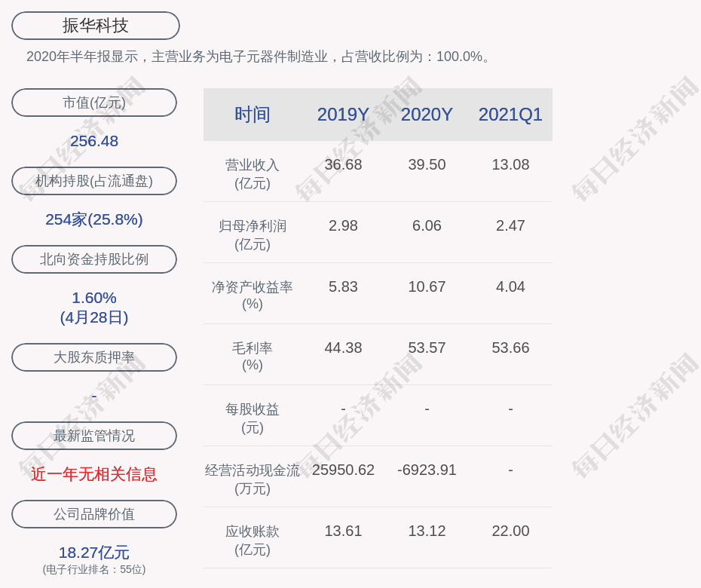
Task: Click the 毛利率(%) row label
Action: (253, 357)
